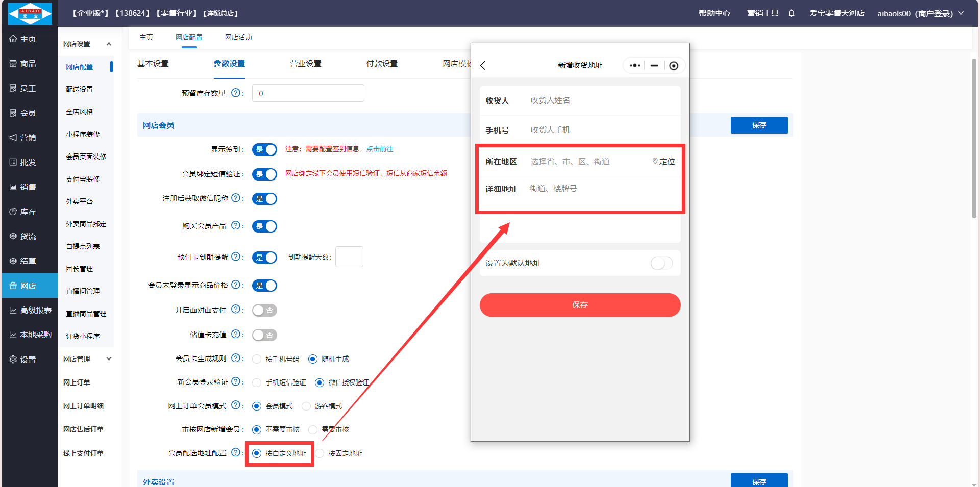Open the 网店活动 tab
This screenshot has height=487, width=980.
coord(238,37)
